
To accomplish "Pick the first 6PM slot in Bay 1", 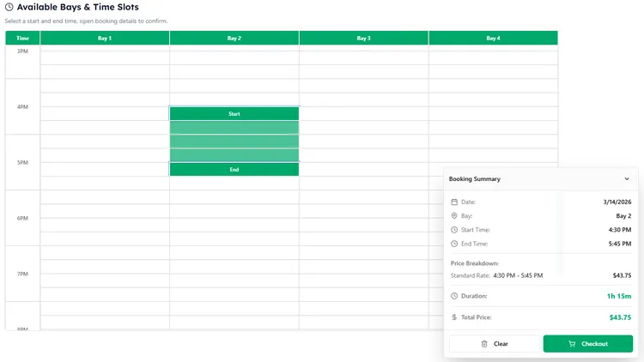I will (x=105, y=197).
